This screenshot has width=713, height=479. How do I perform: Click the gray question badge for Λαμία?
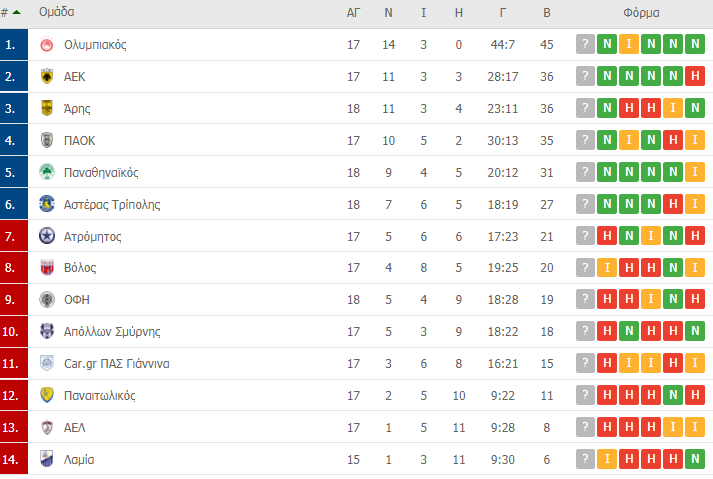[x=586, y=460]
